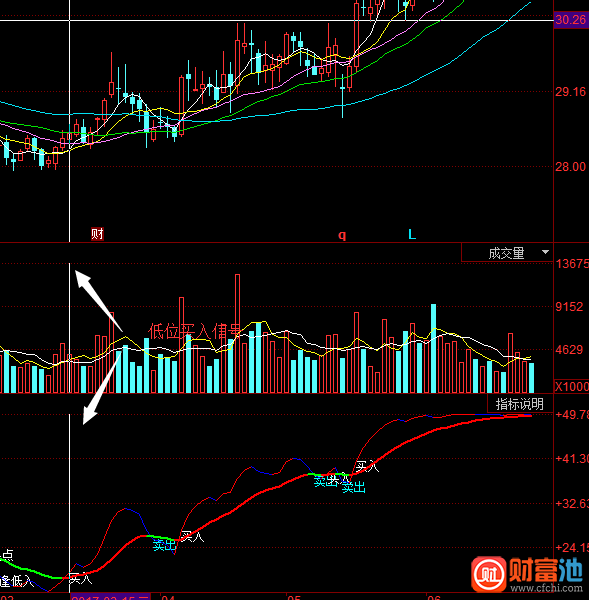The width and height of the screenshot is (589, 600).
Task: Click the X1000 volume unit label
Action: pyautogui.click(x=571, y=386)
